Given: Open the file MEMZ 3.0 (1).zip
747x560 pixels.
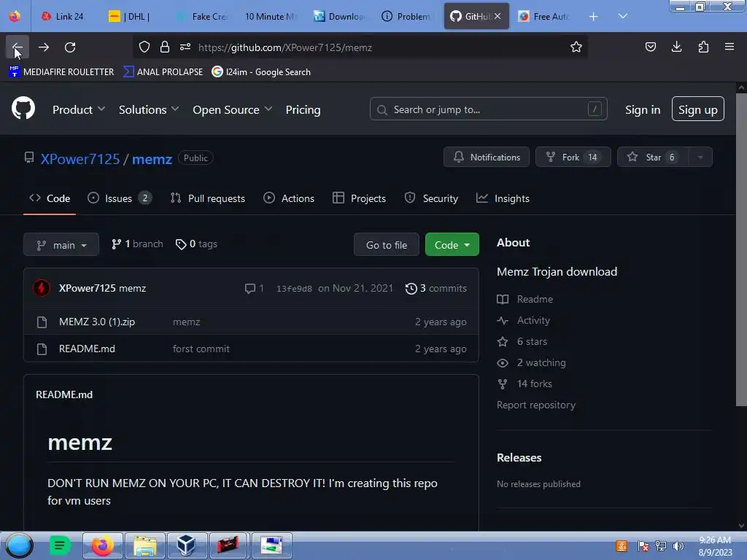Looking at the screenshot, I should (x=97, y=322).
